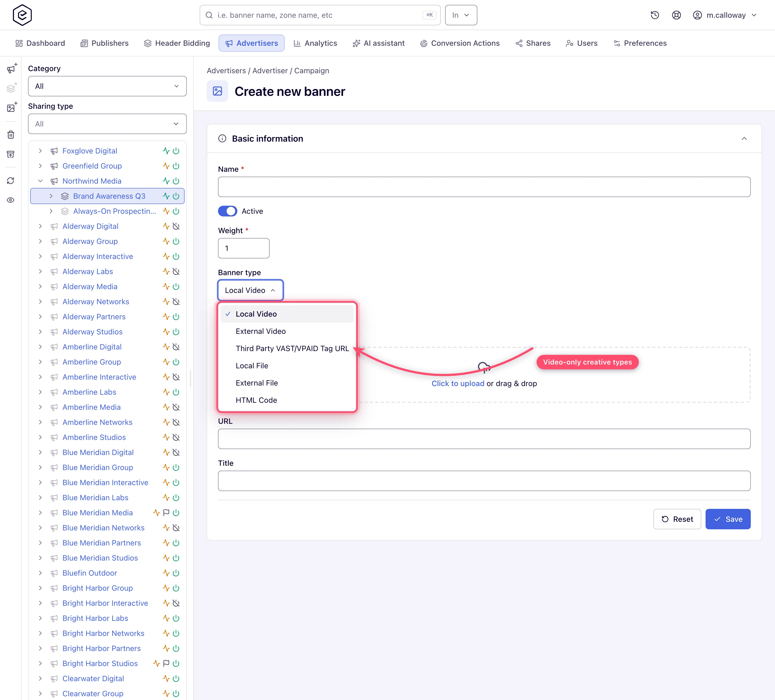Click activity icon for Foxglove Digital
This screenshot has width=775, height=700.
(166, 151)
